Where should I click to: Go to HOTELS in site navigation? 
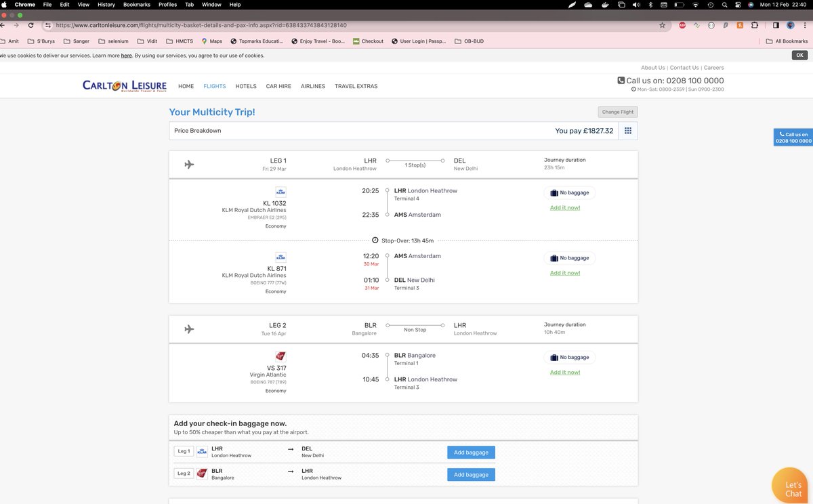click(x=246, y=87)
